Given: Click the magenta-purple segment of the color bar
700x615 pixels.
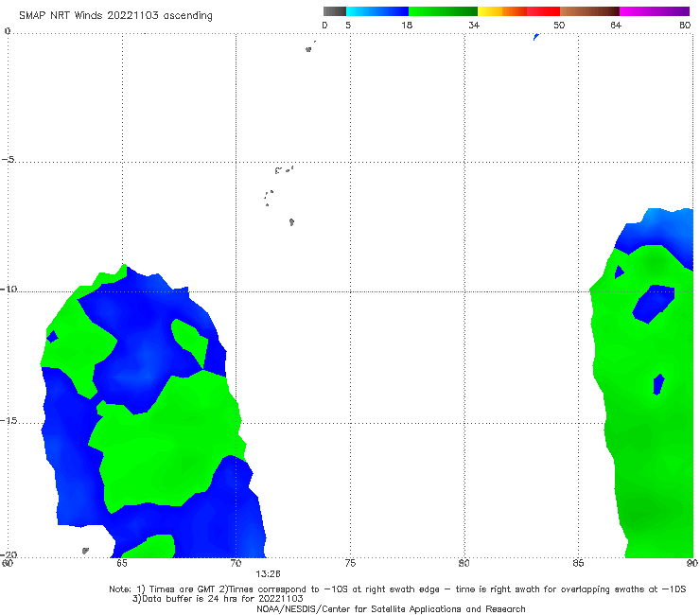Looking at the screenshot, I should (x=655, y=11).
